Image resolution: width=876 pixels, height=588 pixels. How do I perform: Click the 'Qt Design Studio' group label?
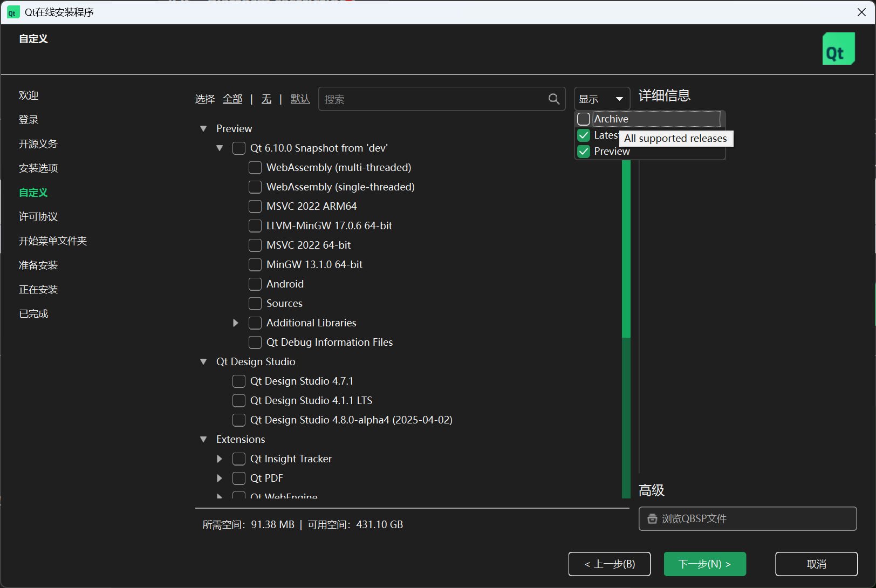point(256,361)
